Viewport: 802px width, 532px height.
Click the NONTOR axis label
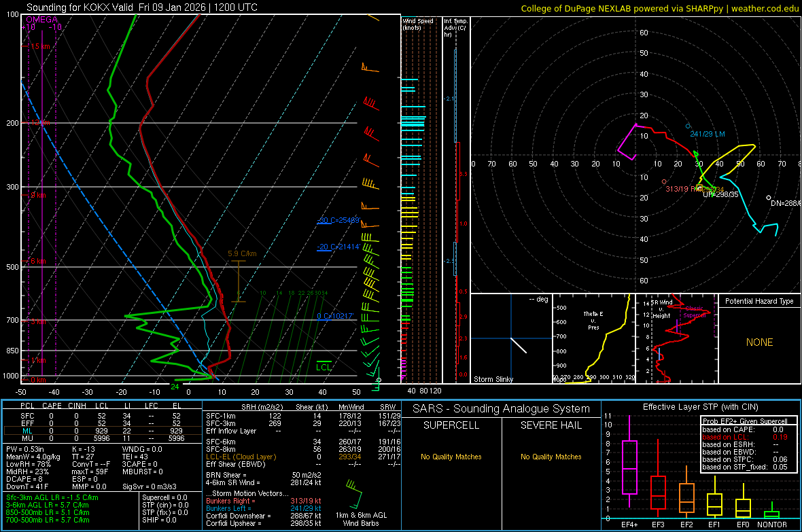pyautogui.click(x=772, y=525)
